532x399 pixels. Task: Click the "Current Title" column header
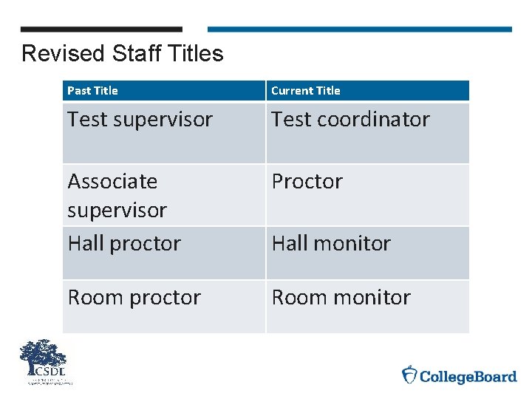pos(306,91)
